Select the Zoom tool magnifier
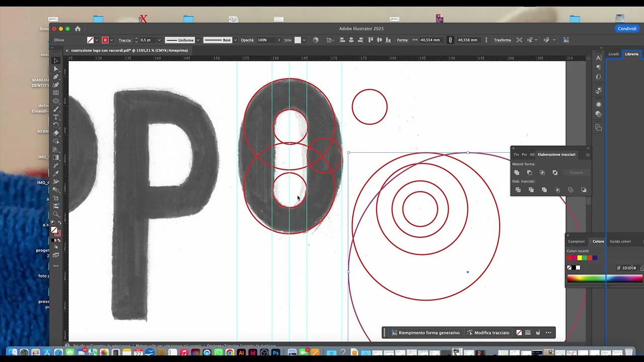 pyautogui.click(x=56, y=214)
